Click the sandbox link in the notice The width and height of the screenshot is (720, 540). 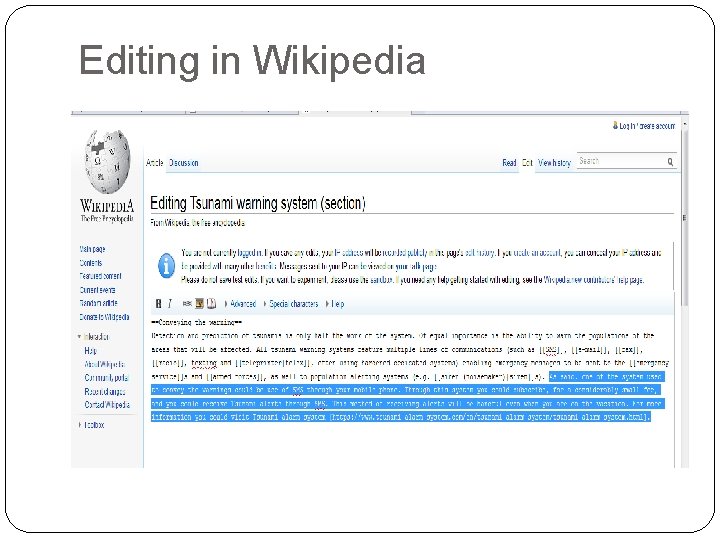[382, 280]
